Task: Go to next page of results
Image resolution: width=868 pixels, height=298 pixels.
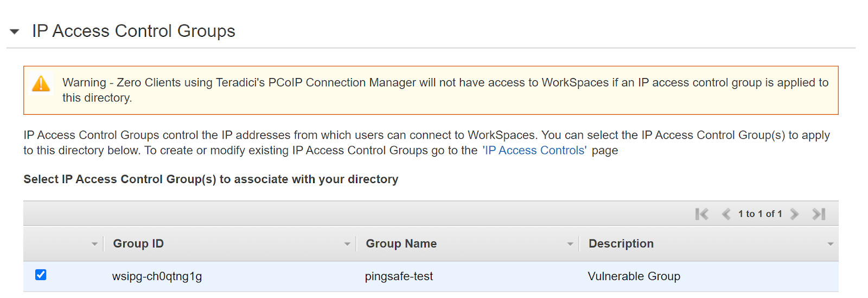Action: coord(795,214)
